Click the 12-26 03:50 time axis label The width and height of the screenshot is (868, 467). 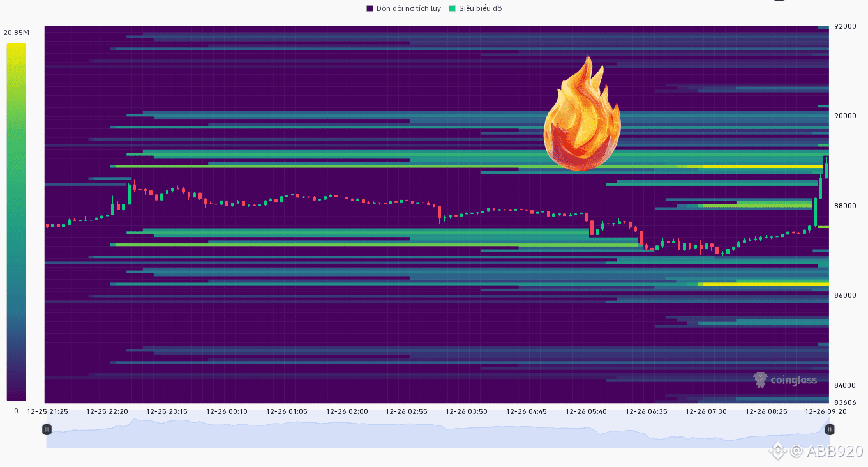coord(467,411)
